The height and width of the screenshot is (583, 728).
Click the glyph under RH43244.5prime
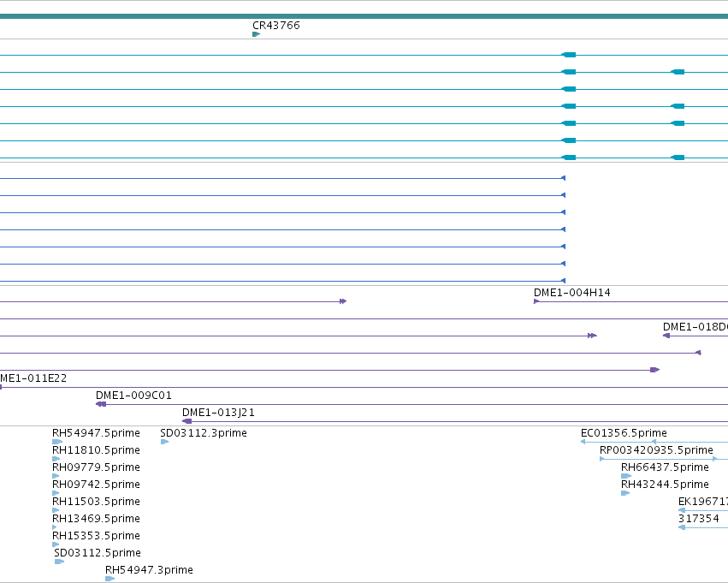coord(625,493)
